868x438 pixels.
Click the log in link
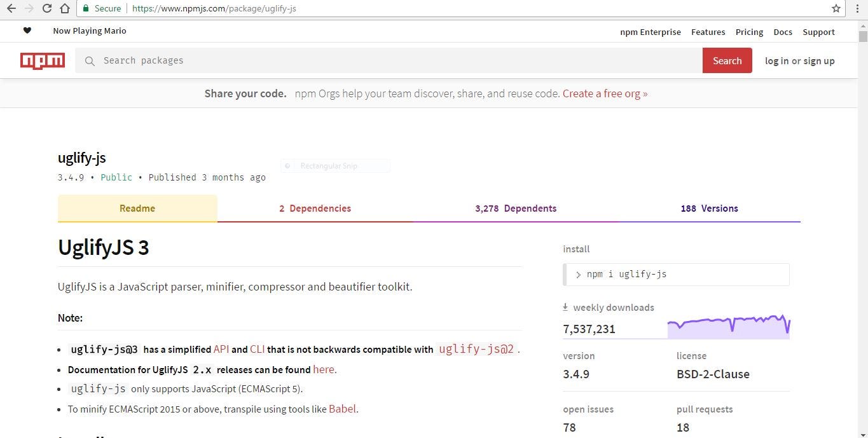(776, 61)
